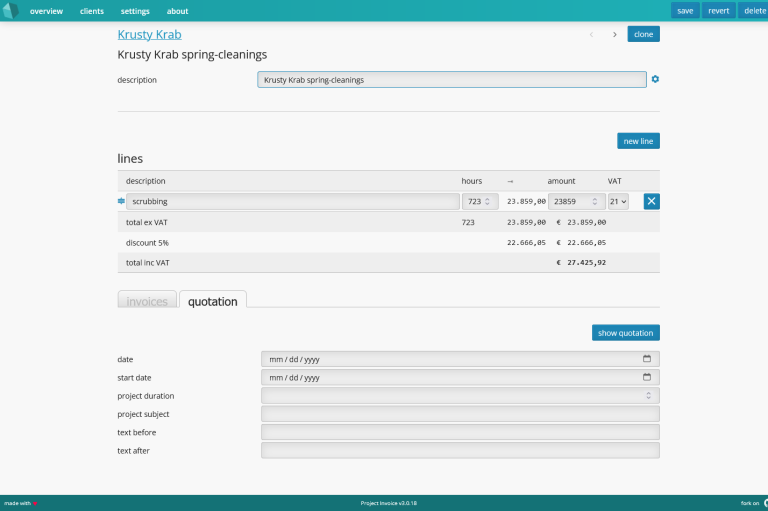Open calendar picker for start date
The height and width of the screenshot is (511, 768).
coord(647,377)
